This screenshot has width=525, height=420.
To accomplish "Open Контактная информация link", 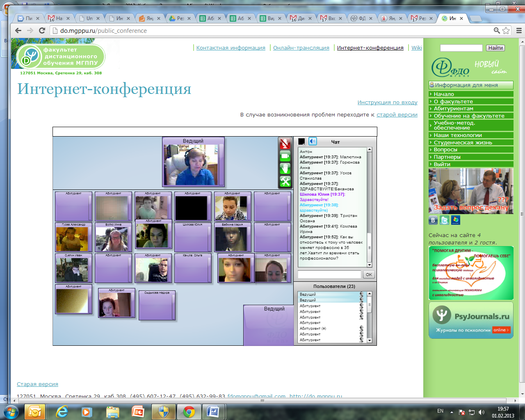I will coord(231,48).
